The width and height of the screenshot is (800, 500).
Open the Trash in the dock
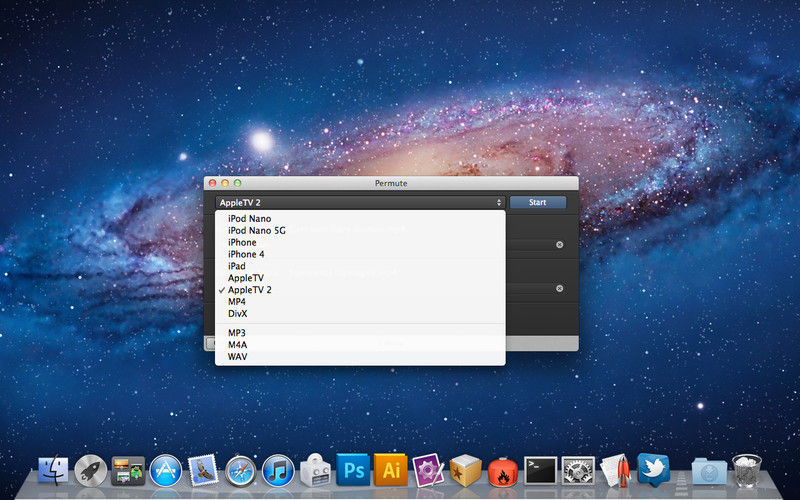pyautogui.click(x=746, y=470)
